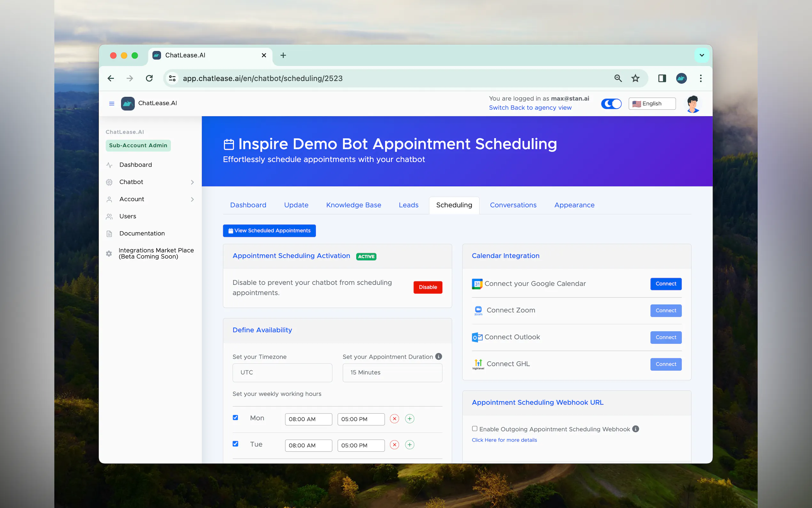Switch to the Knowledge Base tab
Viewport: 812px width, 508px height.
[x=354, y=205]
